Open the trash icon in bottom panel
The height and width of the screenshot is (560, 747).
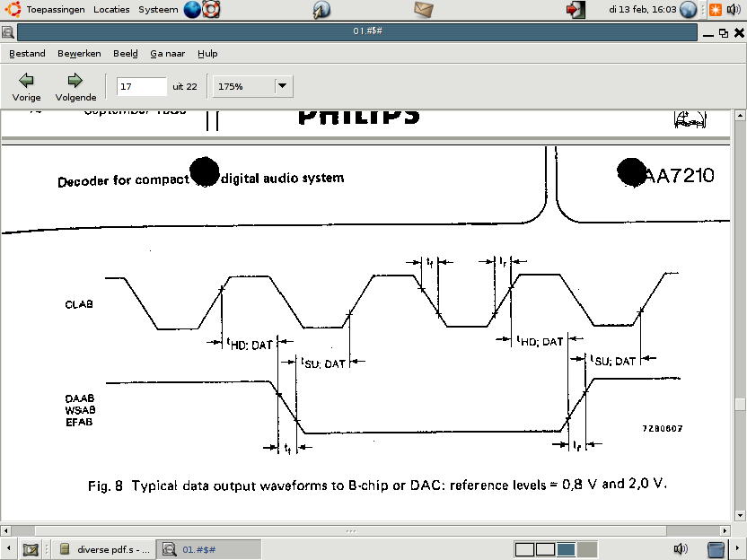[716, 549]
